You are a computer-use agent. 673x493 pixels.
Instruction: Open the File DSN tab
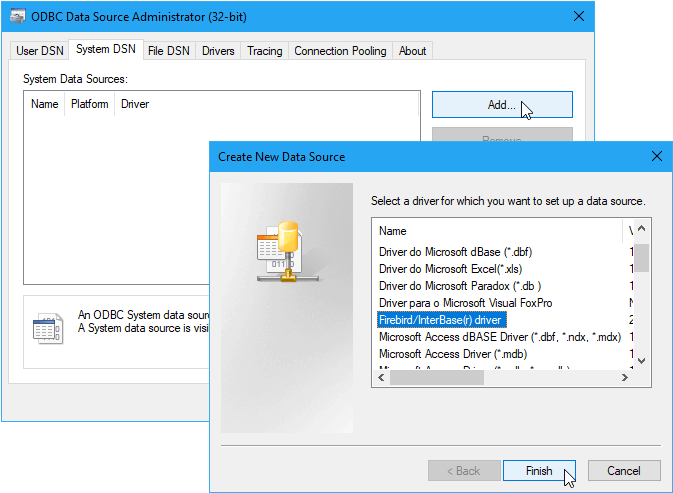(x=169, y=51)
